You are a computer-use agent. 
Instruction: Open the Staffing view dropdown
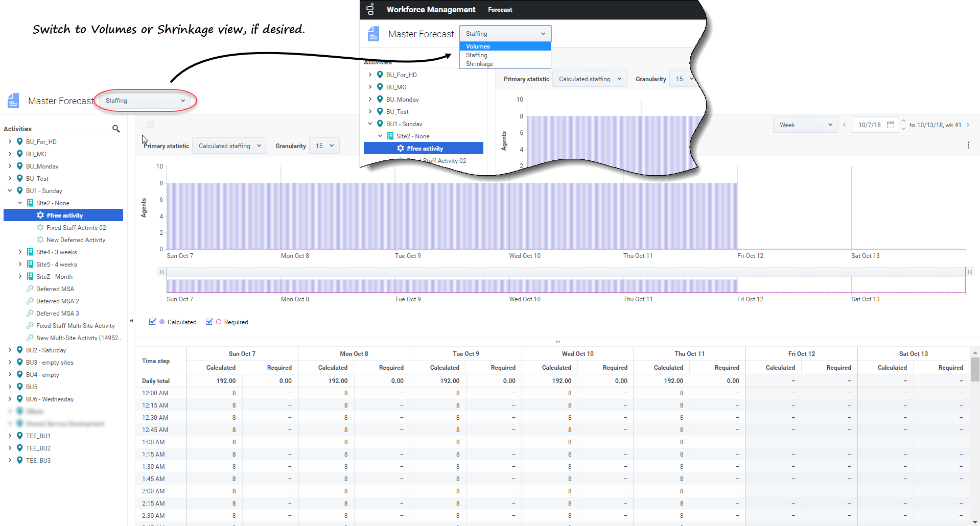point(145,101)
